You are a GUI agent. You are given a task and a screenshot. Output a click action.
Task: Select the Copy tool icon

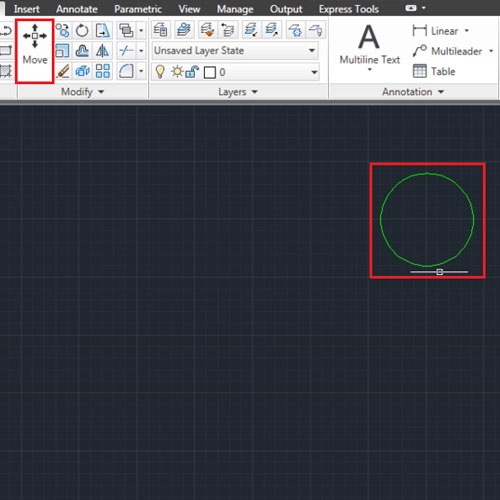click(x=62, y=31)
